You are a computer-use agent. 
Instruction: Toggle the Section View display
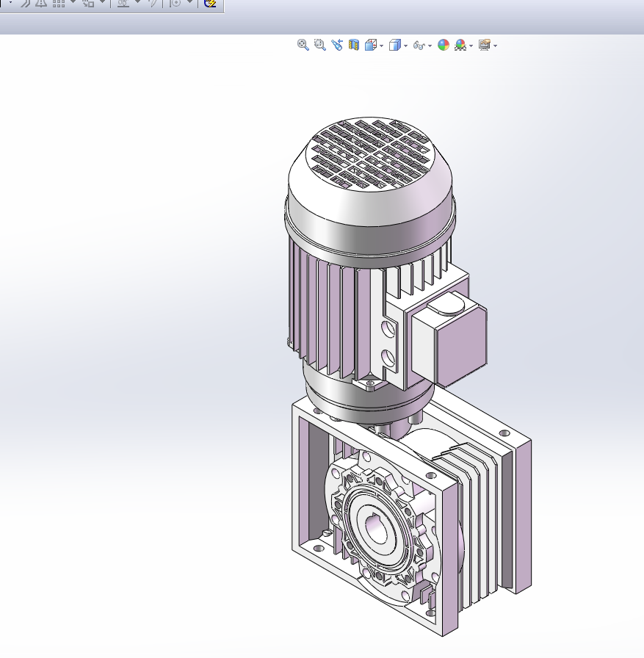coord(354,46)
